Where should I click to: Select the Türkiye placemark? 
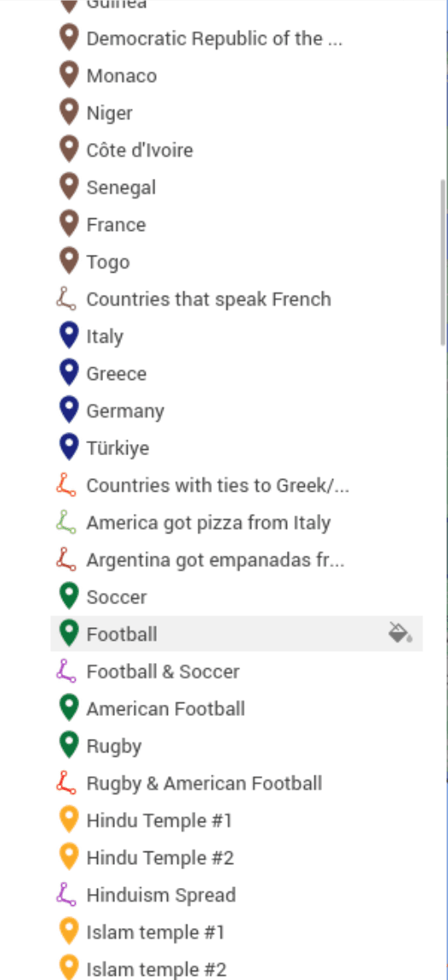236,447
